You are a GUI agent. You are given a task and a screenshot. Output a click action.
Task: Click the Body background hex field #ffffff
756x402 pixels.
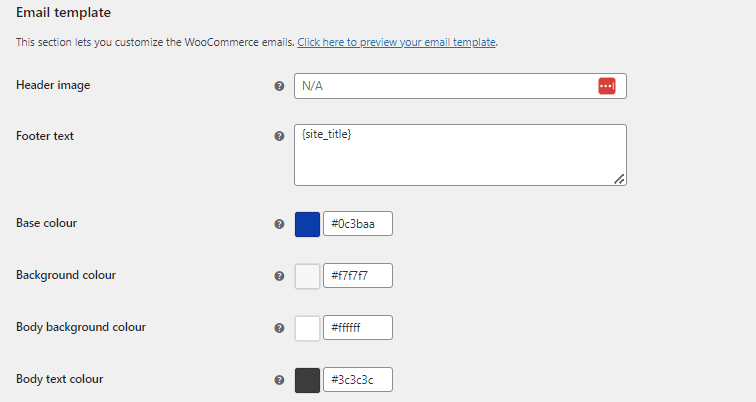(x=358, y=328)
